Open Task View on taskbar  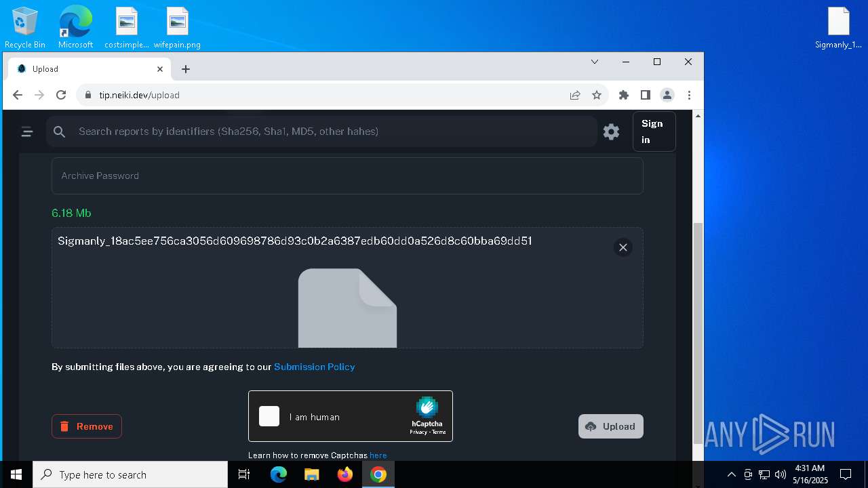pos(244,474)
